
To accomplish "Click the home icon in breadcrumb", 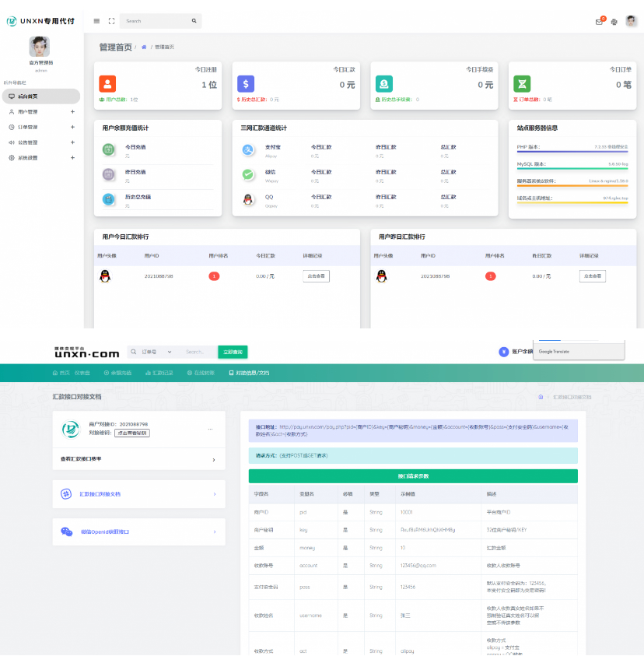I will [x=144, y=47].
